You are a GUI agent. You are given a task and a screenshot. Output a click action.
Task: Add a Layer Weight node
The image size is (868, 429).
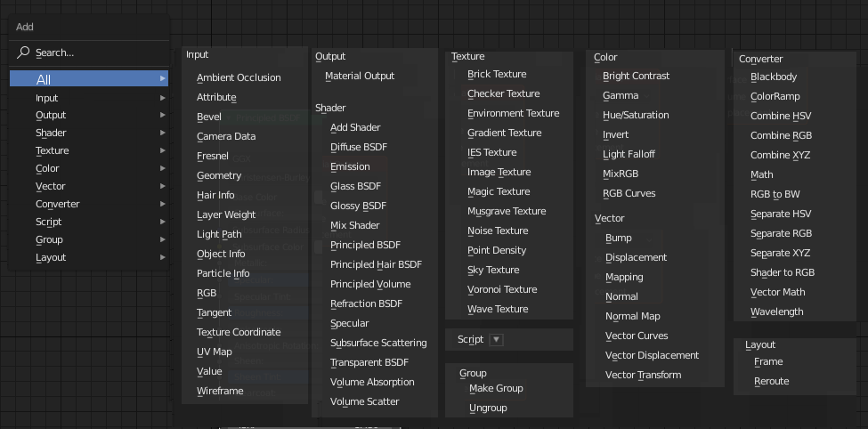[226, 214]
